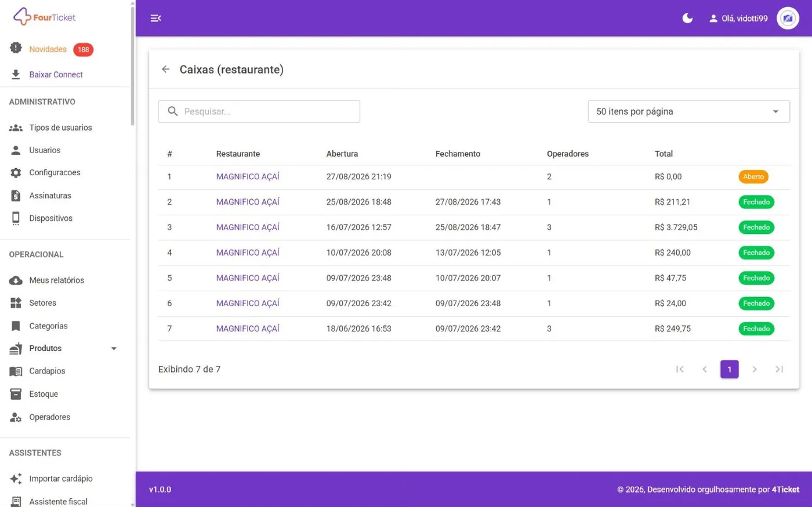The width and height of the screenshot is (812, 507).
Task: Collapse sidebar with hamburger menu icon
Action: point(155,18)
